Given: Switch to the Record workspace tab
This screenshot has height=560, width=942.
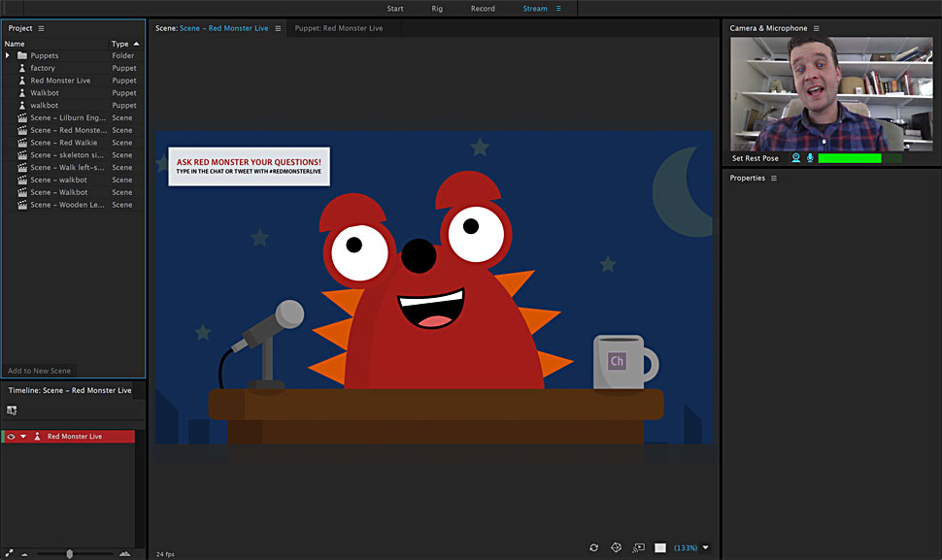Looking at the screenshot, I should 483,9.
